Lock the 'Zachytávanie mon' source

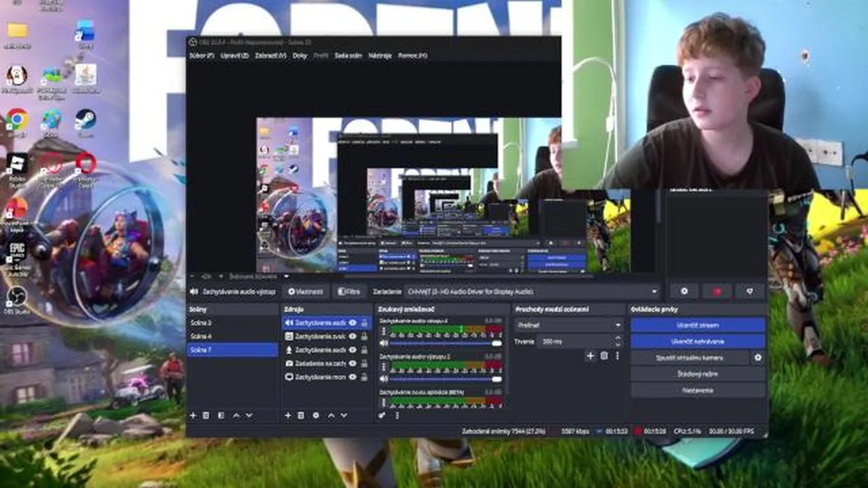[x=364, y=377]
